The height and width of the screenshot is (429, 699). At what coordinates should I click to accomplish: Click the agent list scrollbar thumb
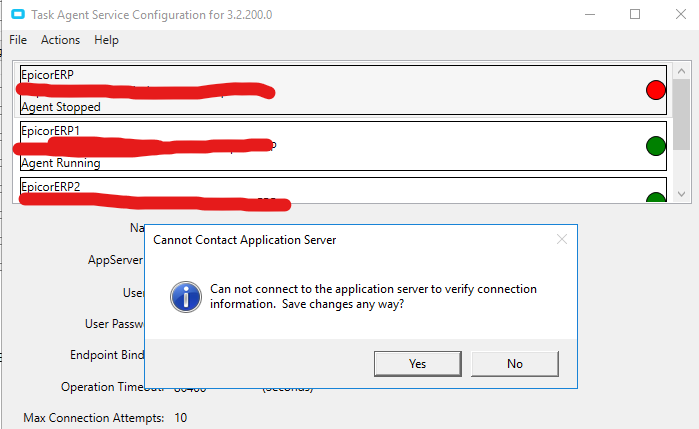[682, 115]
